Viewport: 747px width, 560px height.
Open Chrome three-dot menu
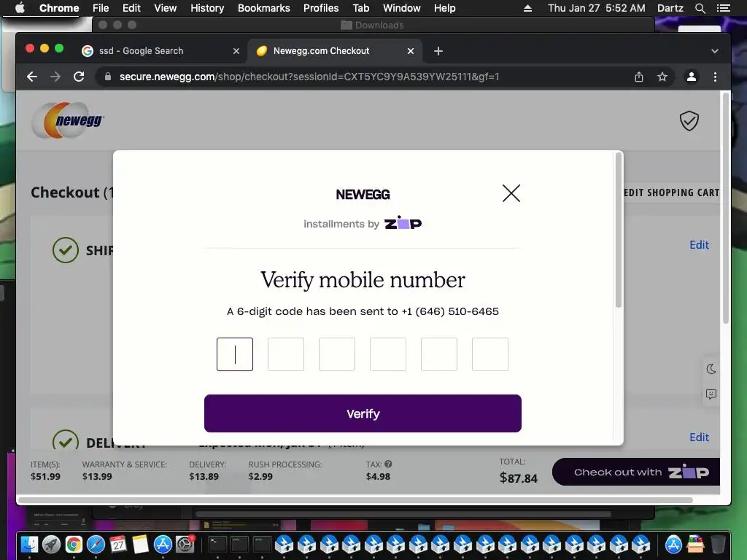coord(715,77)
